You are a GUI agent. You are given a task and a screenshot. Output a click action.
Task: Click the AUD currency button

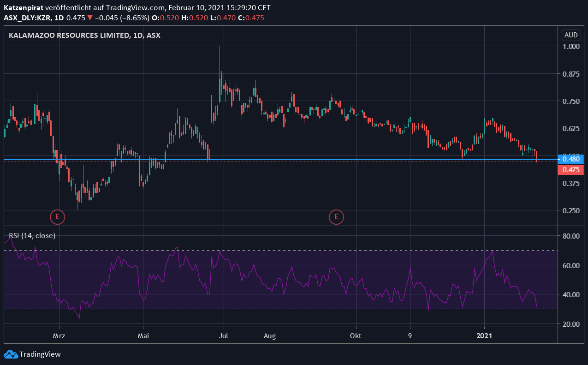click(x=571, y=35)
